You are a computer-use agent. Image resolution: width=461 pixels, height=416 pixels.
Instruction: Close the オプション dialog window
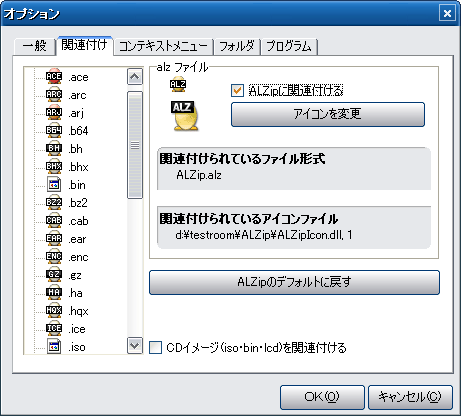coord(447,13)
